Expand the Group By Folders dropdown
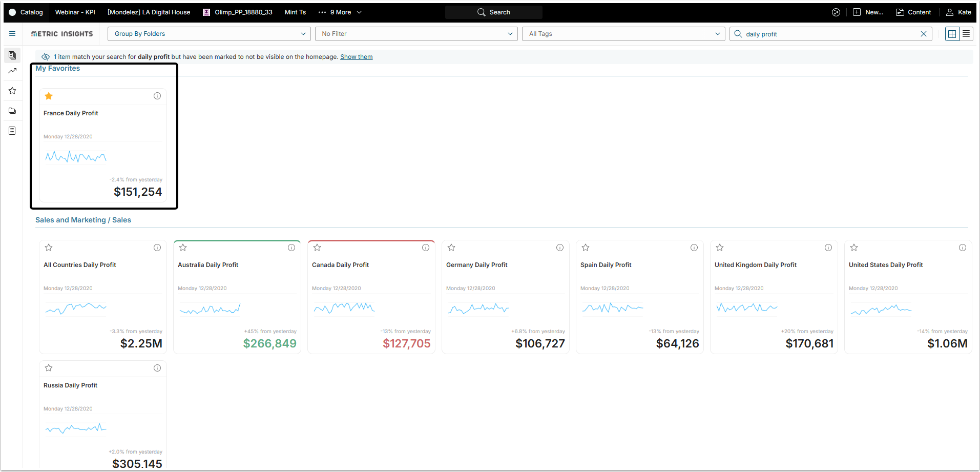The width and height of the screenshot is (980, 472). point(209,34)
